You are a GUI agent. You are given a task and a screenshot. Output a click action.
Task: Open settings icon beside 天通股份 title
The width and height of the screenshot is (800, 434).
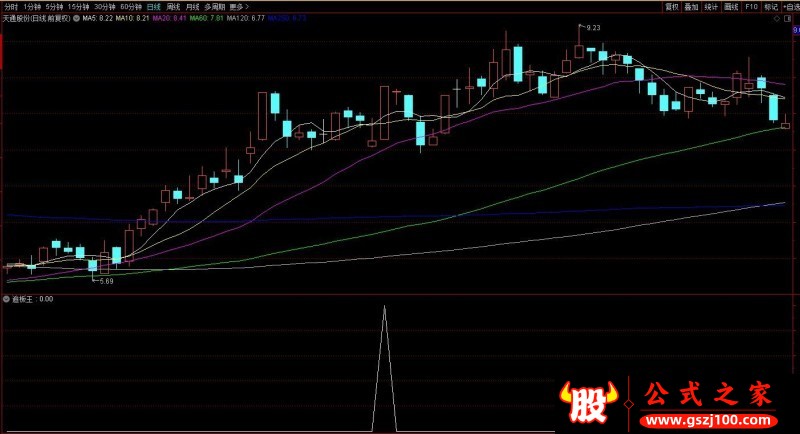click(76, 18)
